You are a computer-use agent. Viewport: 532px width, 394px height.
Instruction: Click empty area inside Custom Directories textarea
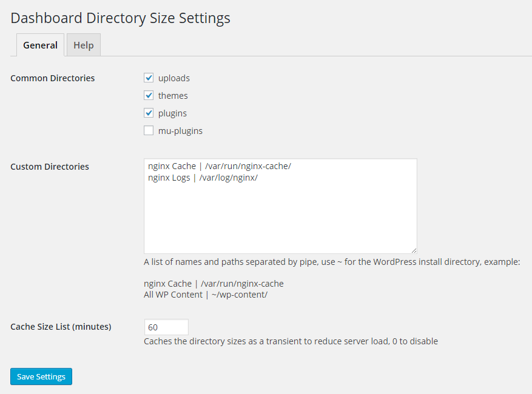point(279,218)
